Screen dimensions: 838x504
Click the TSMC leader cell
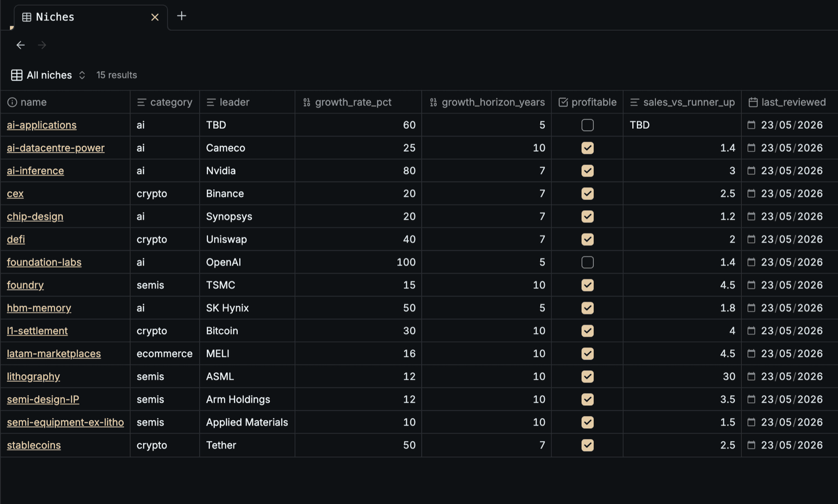247,285
